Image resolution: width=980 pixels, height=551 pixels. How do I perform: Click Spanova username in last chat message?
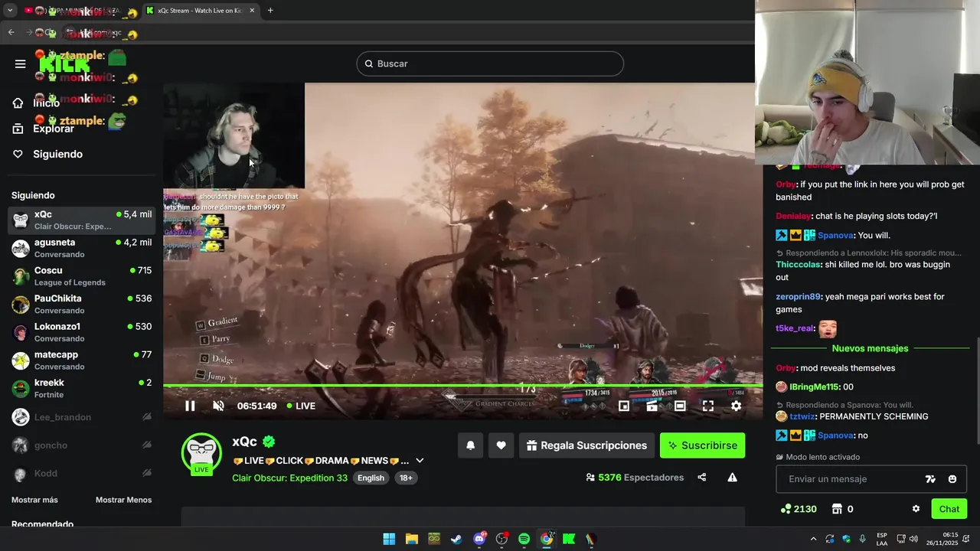coord(835,435)
